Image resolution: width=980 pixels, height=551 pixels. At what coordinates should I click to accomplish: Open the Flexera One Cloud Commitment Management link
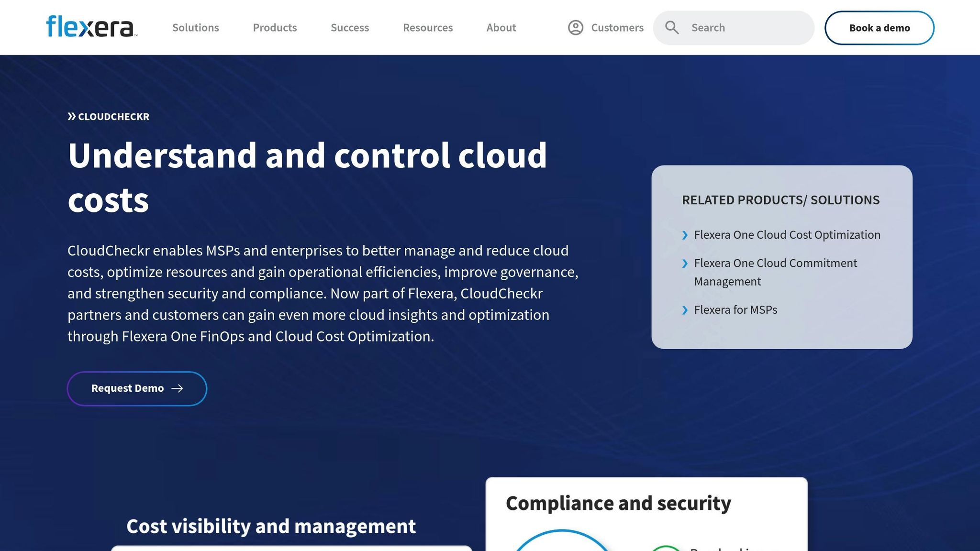775,272
